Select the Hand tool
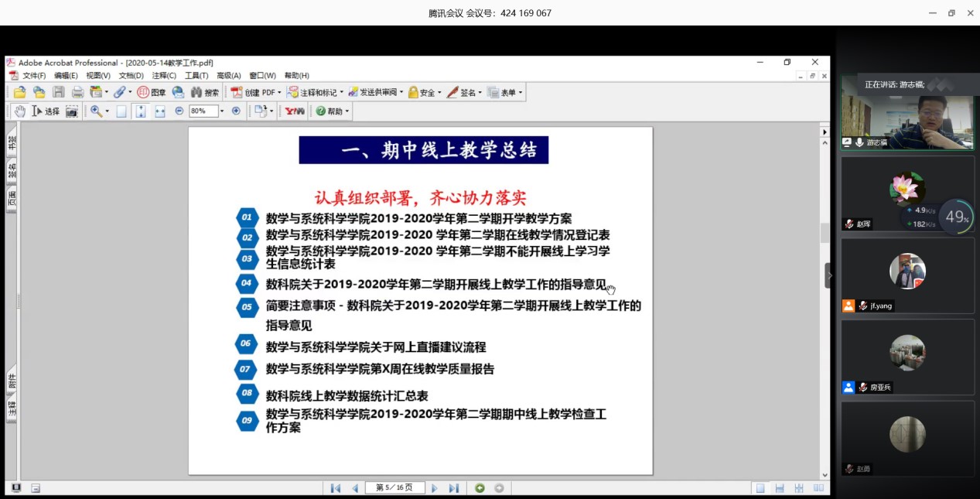980x499 pixels. (19, 111)
